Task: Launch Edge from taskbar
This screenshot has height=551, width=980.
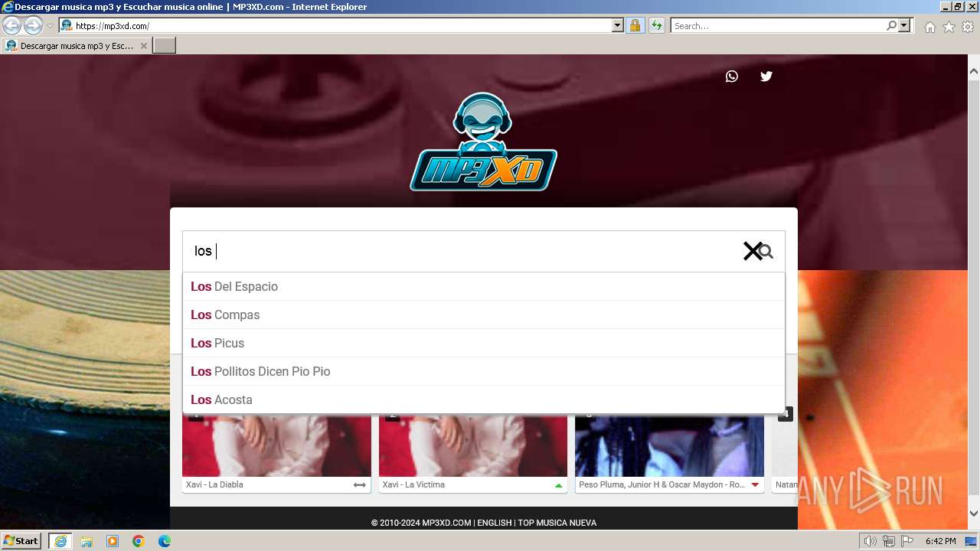Action: (x=165, y=541)
